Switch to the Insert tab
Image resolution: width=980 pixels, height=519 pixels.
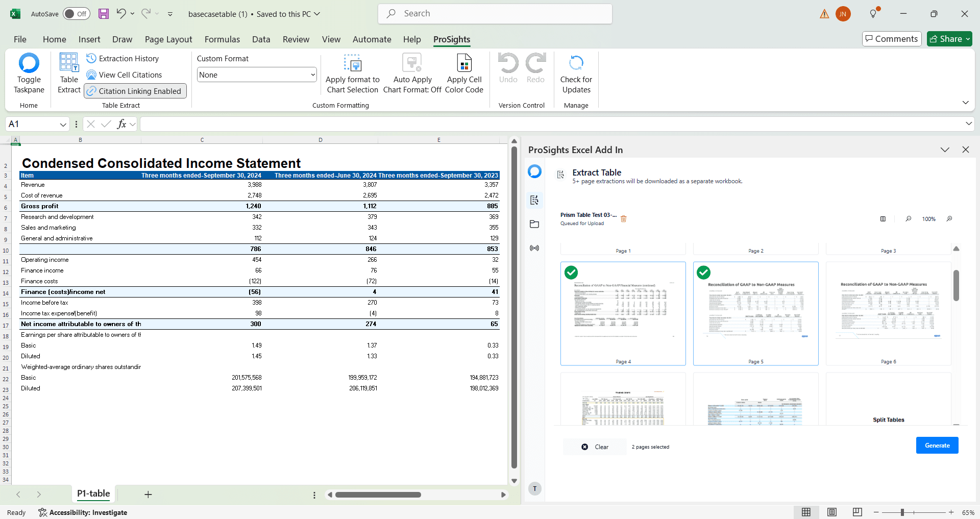tap(89, 39)
